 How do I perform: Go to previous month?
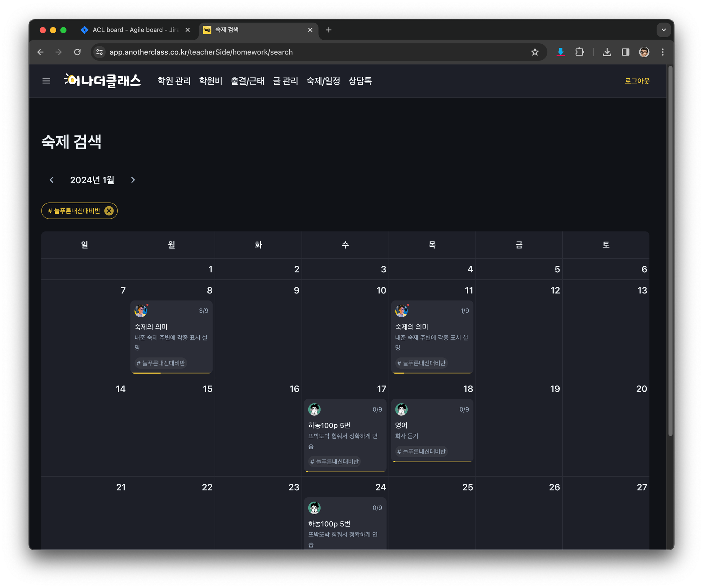click(52, 180)
